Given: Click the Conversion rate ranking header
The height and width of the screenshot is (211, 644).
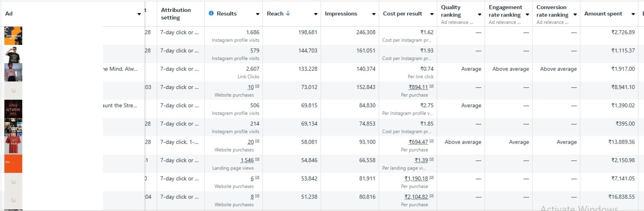Looking at the screenshot, I should [x=552, y=11].
